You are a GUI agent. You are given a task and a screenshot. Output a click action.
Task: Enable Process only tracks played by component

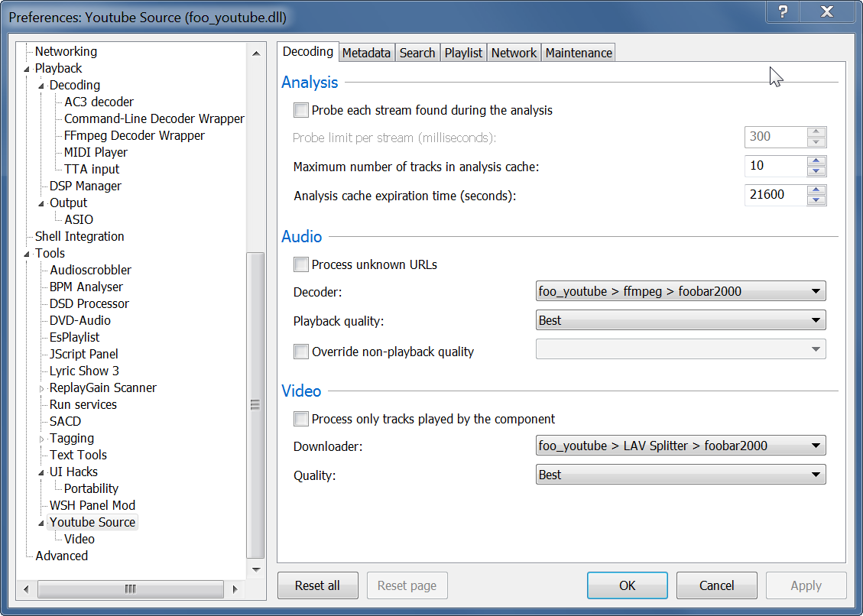pyautogui.click(x=301, y=419)
